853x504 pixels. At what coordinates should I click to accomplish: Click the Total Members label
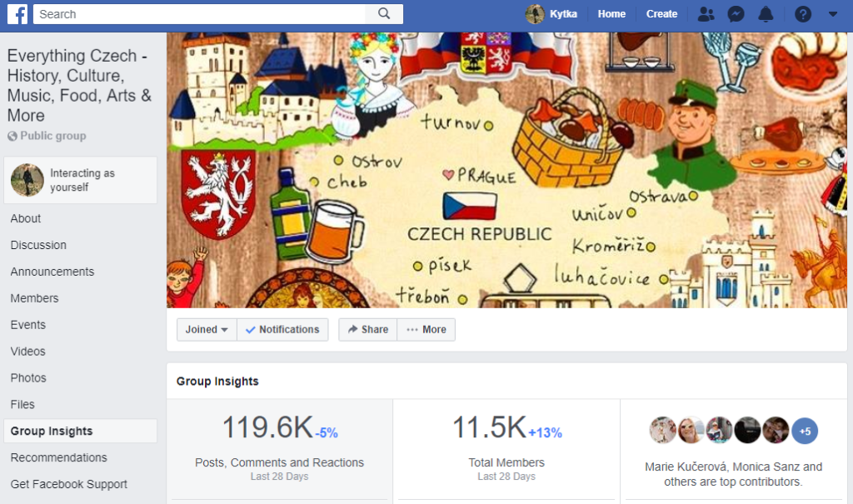(x=506, y=462)
